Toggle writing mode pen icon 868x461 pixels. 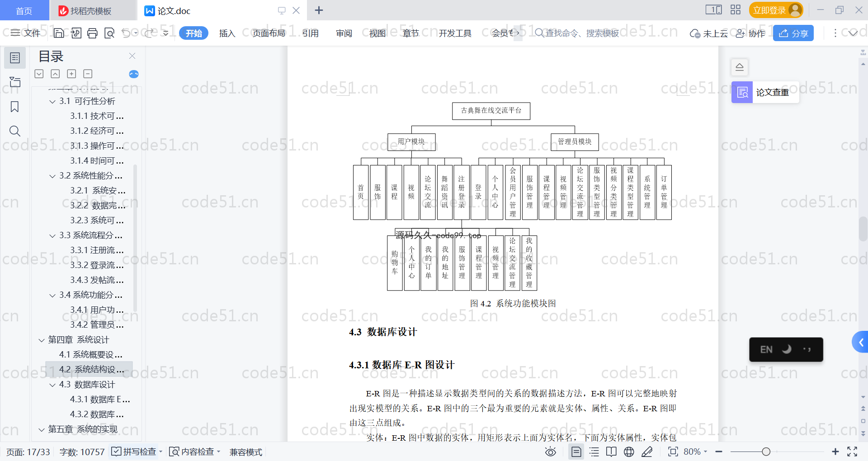click(647, 452)
